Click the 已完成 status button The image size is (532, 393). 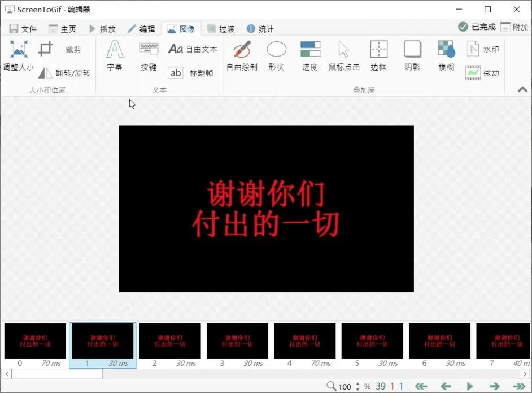click(477, 27)
